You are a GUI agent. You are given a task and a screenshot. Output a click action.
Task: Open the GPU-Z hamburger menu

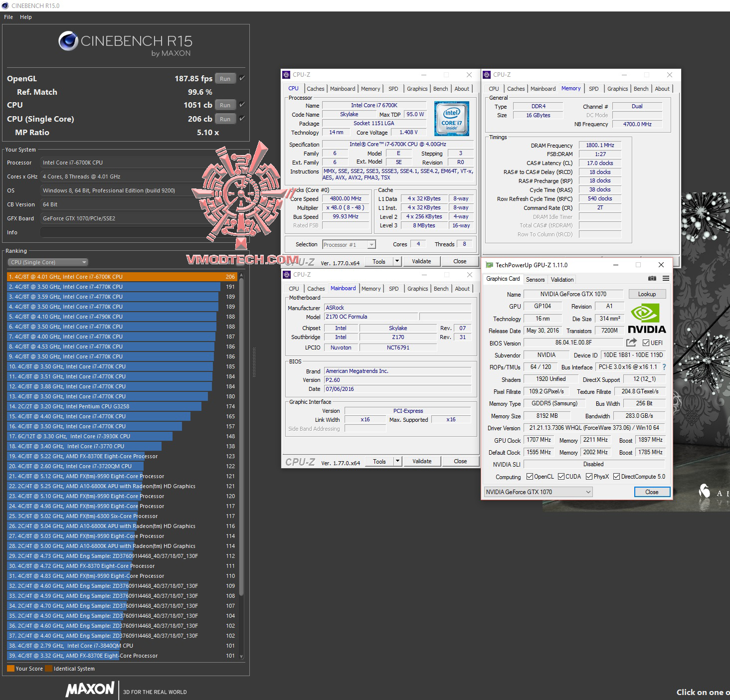tap(665, 278)
